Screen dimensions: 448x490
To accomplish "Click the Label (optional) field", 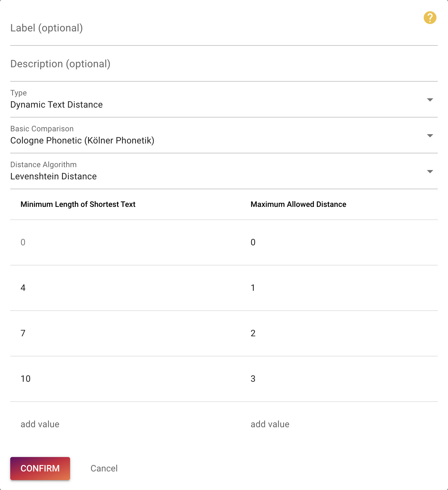I will [x=224, y=28].
